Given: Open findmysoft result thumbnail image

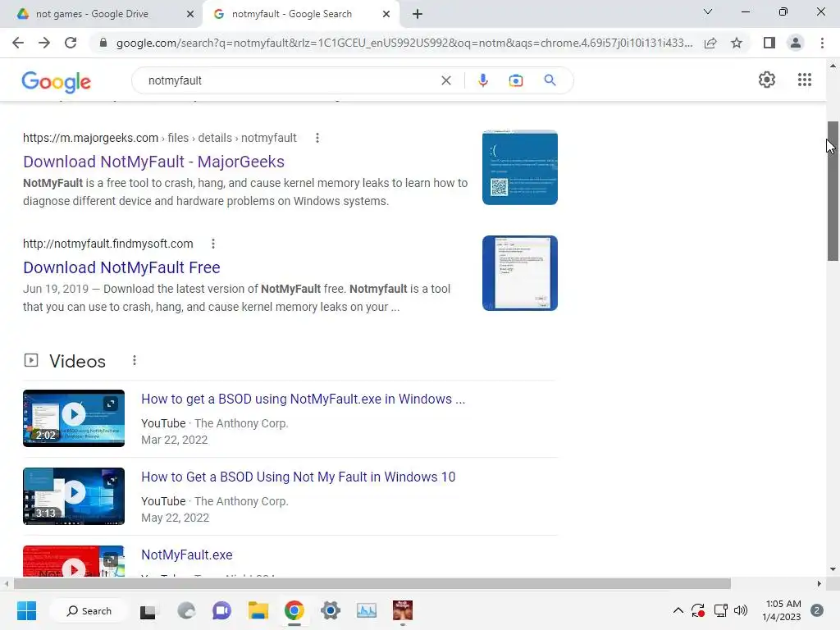Looking at the screenshot, I should click(x=519, y=273).
